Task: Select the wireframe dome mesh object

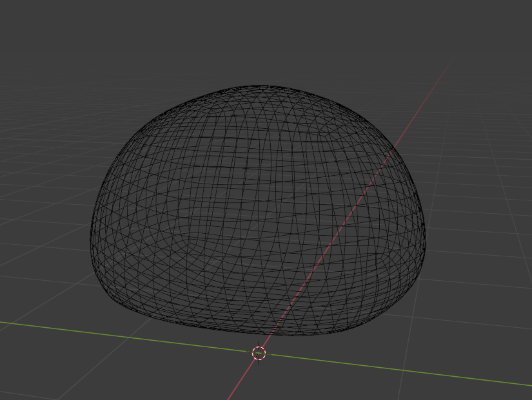Action: tap(258, 211)
